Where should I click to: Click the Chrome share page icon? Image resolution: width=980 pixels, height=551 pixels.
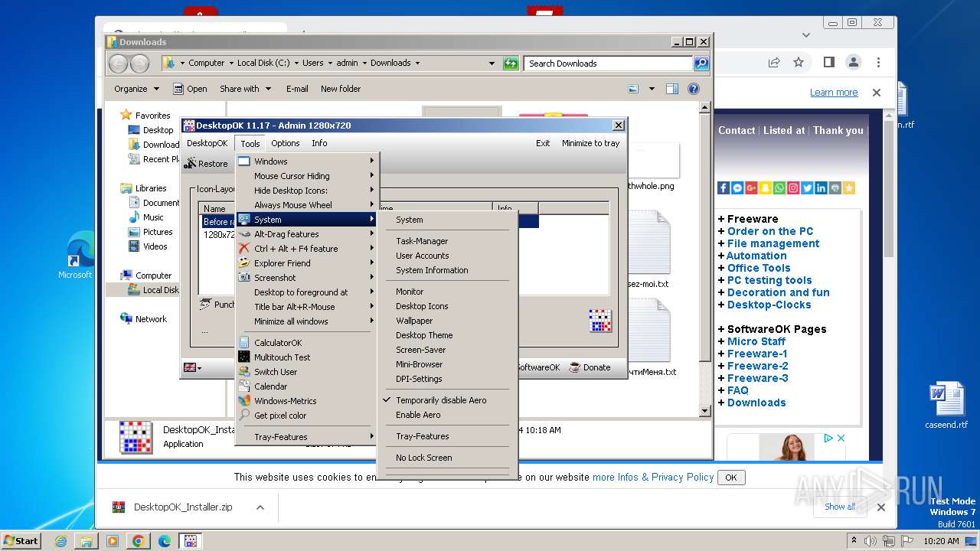774,62
